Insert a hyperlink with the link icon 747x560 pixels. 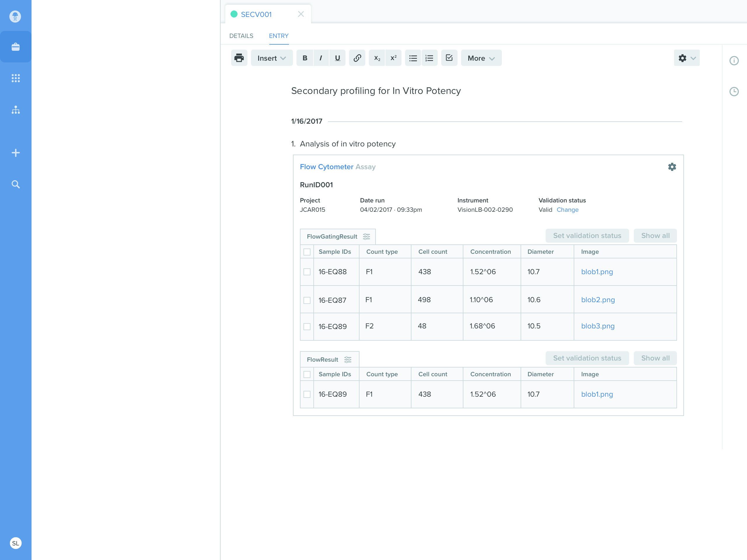[x=357, y=58]
